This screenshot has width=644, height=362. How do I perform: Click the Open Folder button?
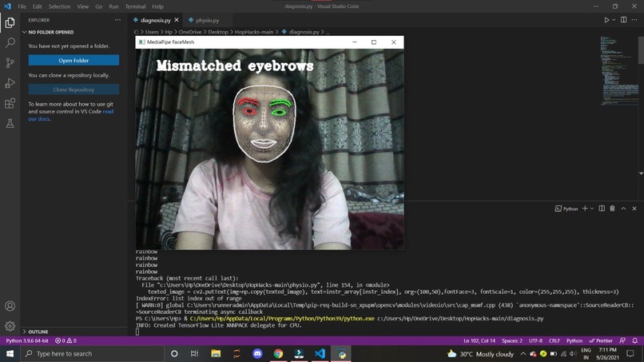[x=74, y=61]
